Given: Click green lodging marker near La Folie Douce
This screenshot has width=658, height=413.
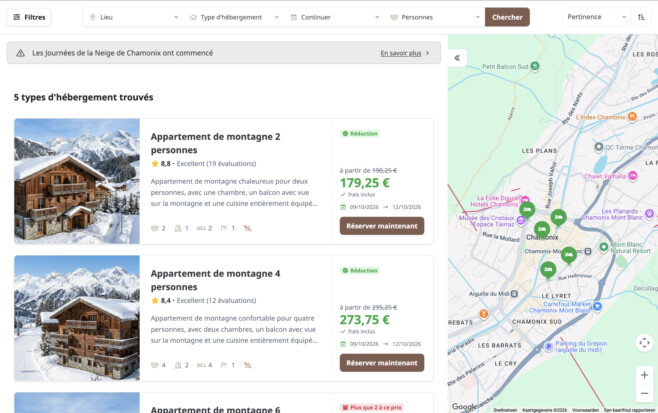Looking at the screenshot, I should (x=527, y=210).
